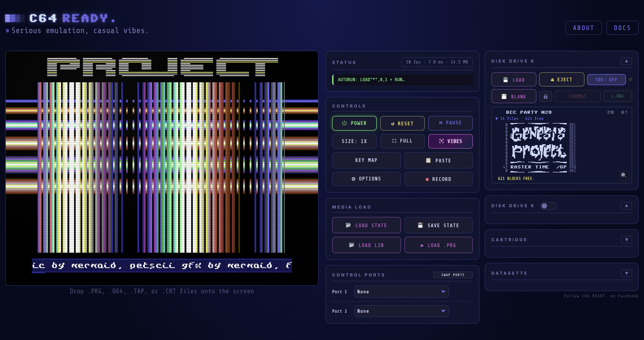Image resolution: width=644 pixels, height=340 pixels.
Task: Click the magnifier icon in disk directory
Action: tap(624, 175)
